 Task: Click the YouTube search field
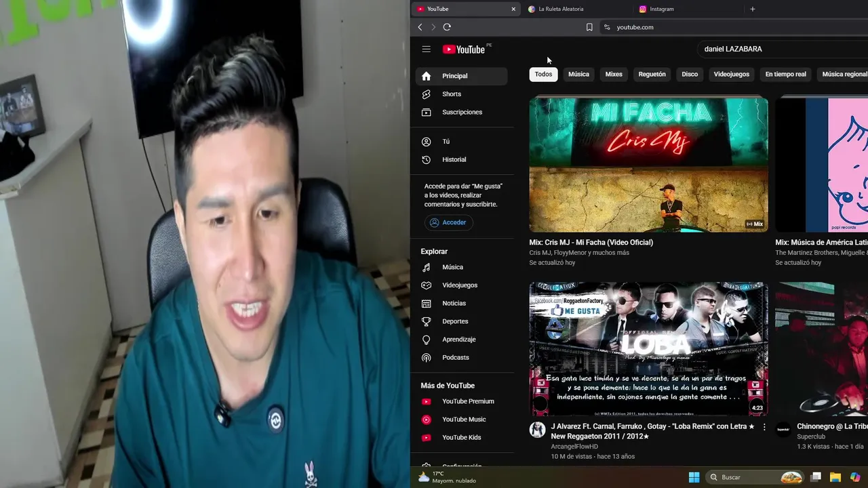pyautogui.click(x=783, y=49)
